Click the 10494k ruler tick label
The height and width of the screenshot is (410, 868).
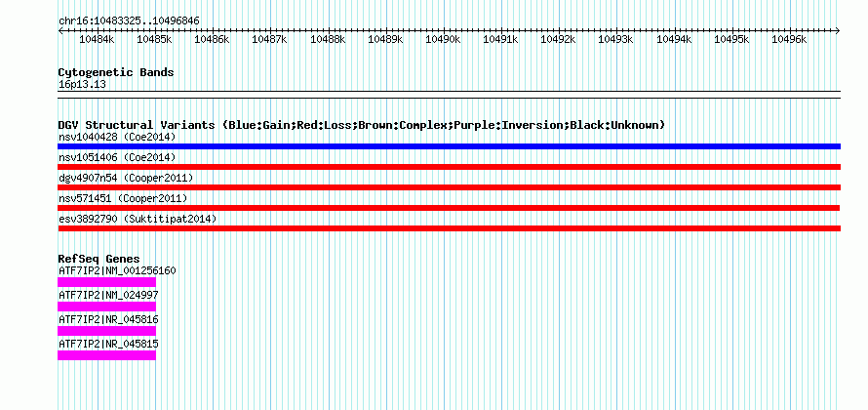coord(674,39)
